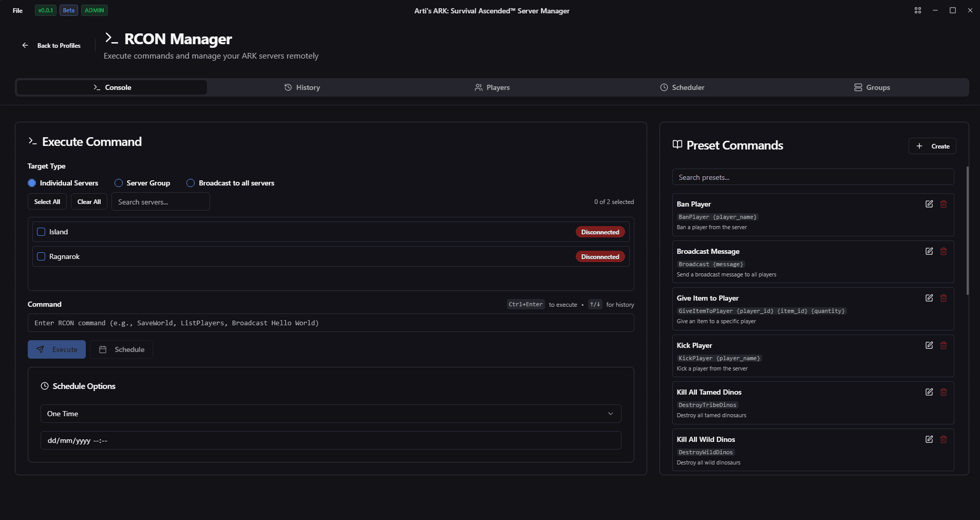Delete the Kill All Wild Dinos preset
This screenshot has width=980, height=520.
tap(943, 439)
